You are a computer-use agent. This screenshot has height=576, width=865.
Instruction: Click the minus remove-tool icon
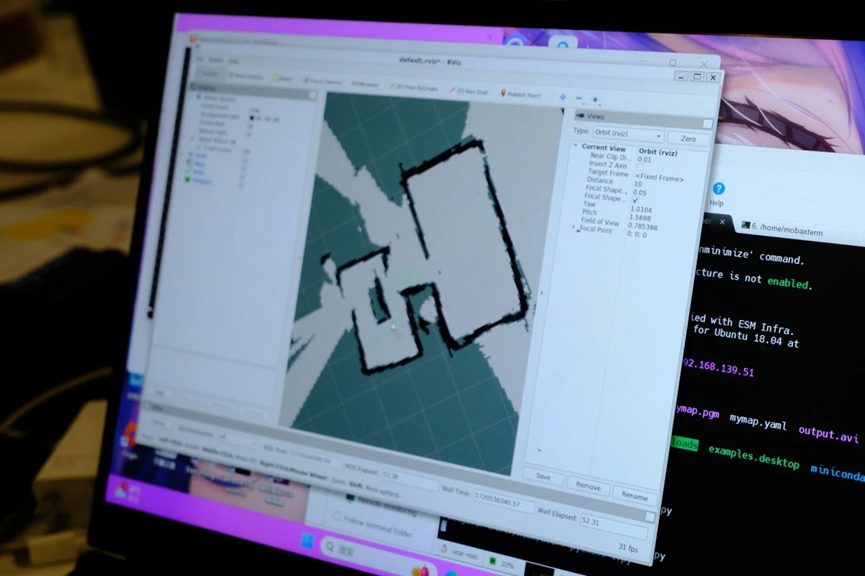[x=579, y=98]
